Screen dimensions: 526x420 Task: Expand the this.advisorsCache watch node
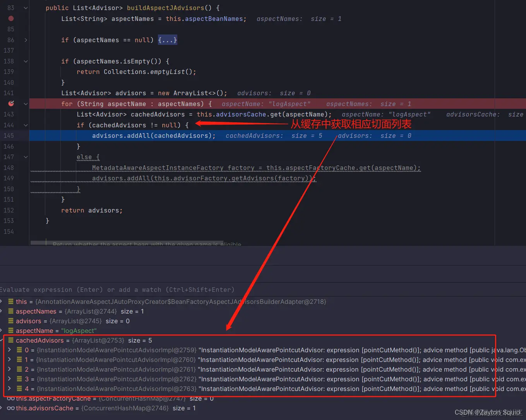(x=2, y=408)
